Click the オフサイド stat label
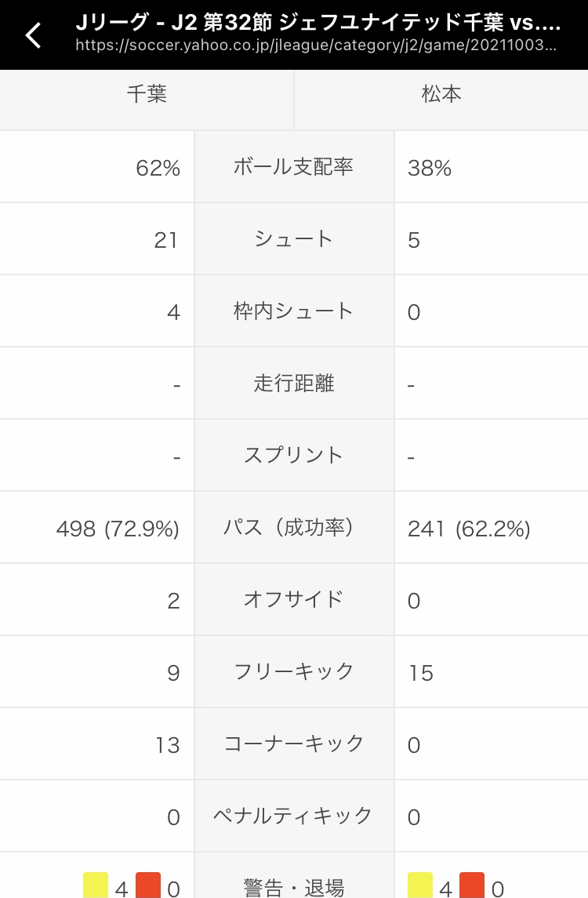This screenshot has height=898, width=588. tap(294, 600)
